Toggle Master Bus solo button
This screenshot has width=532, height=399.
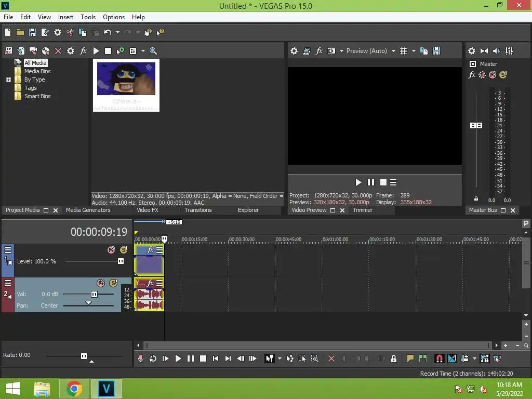503,75
